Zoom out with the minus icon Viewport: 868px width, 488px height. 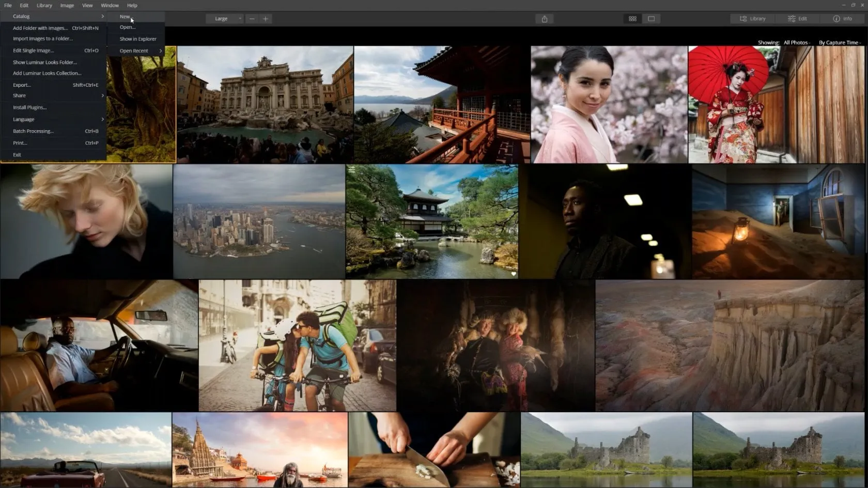[252, 19]
